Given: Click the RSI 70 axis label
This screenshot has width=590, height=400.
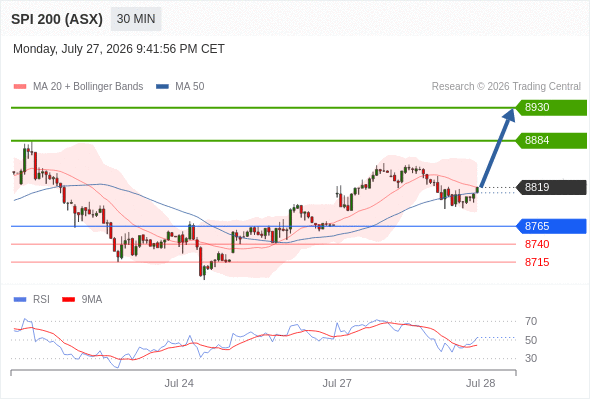Looking at the screenshot, I should 531,321.
